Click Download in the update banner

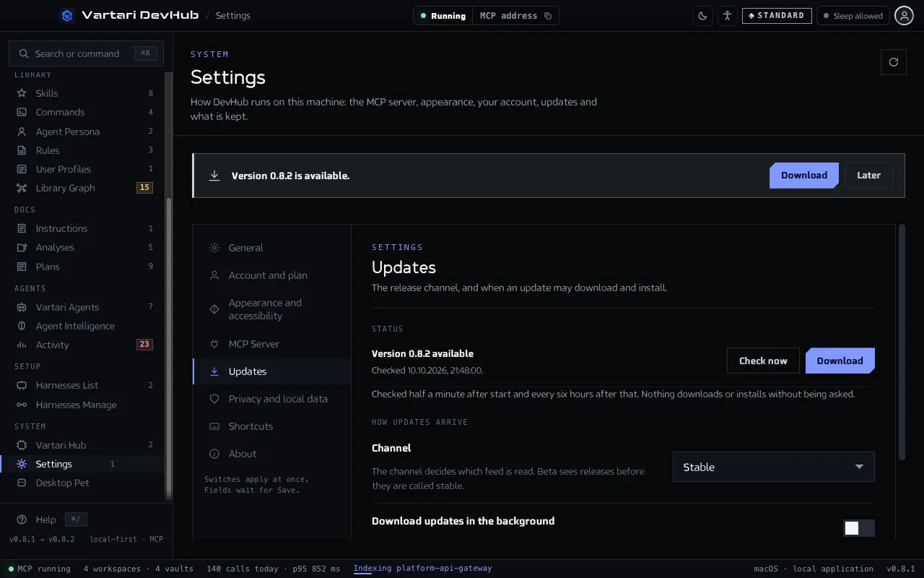click(x=804, y=176)
